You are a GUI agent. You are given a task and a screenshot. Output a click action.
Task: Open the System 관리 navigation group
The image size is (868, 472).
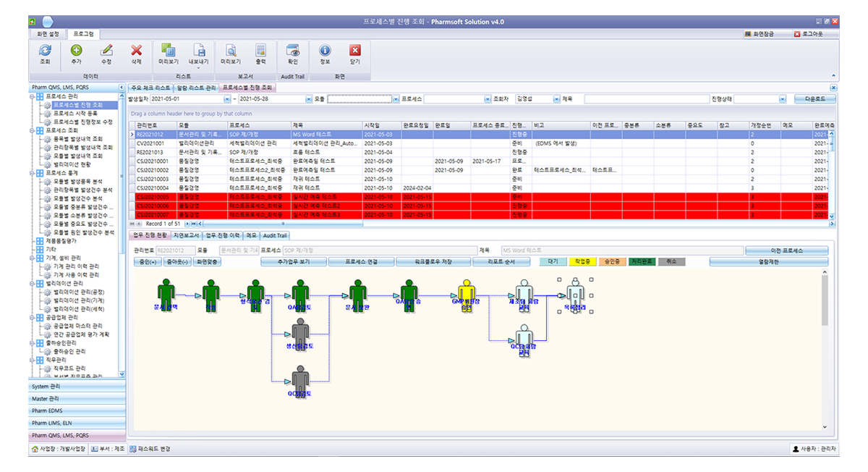pyautogui.click(x=77, y=387)
